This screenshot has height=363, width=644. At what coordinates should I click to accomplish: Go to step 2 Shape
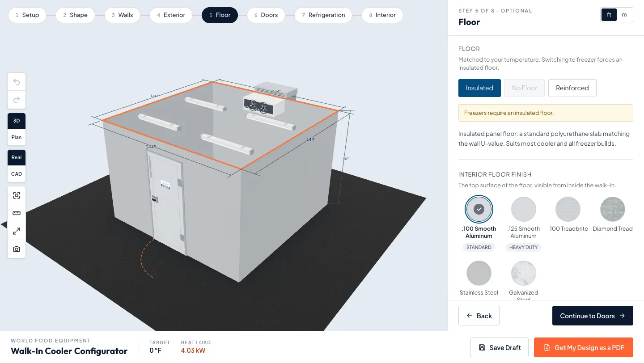click(x=75, y=15)
